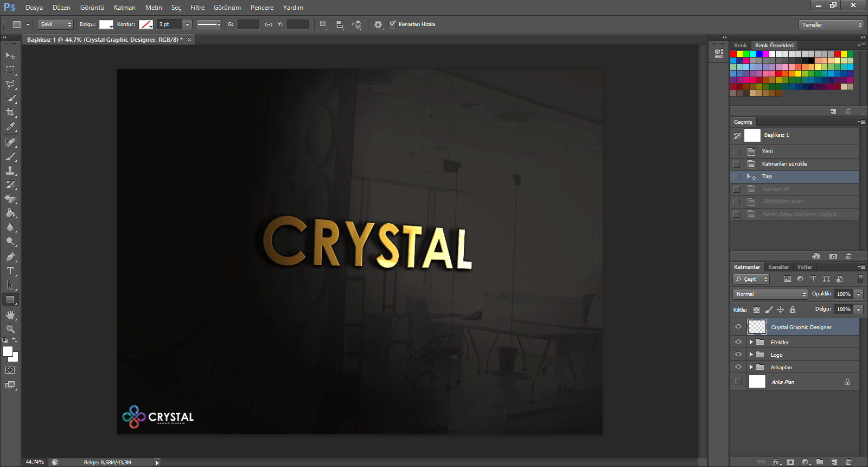Screen dimensions: 868x467
Task: Open the Dosya menu
Action: [34, 8]
